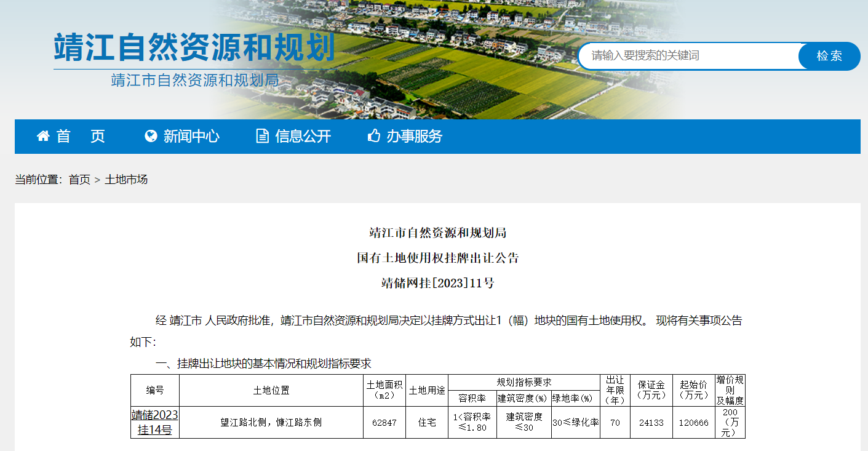The height and width of the screenshot is (451, 868).
Task: Focus the keyword search input field
Action: [689, 56]
